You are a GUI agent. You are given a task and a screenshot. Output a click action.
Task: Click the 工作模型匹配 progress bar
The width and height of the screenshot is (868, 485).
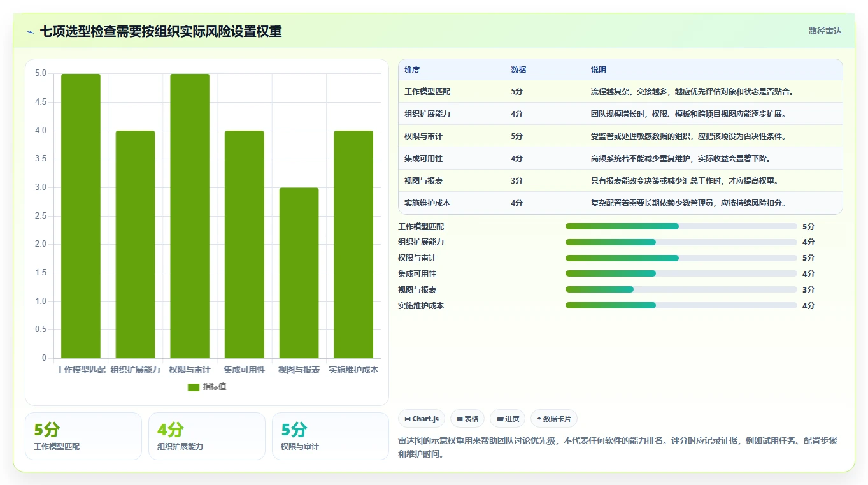(681, 226)
